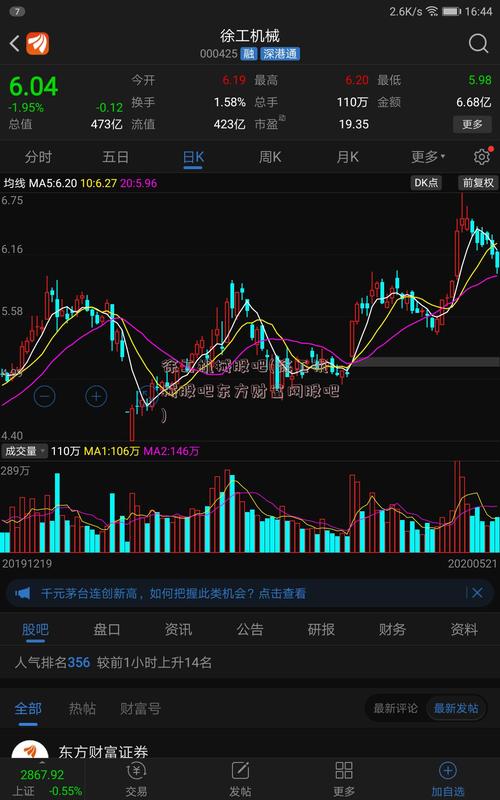The width and height of the screenshot is (500, 800).
Task: Show 更多 quote details
Action: [472, 124]
